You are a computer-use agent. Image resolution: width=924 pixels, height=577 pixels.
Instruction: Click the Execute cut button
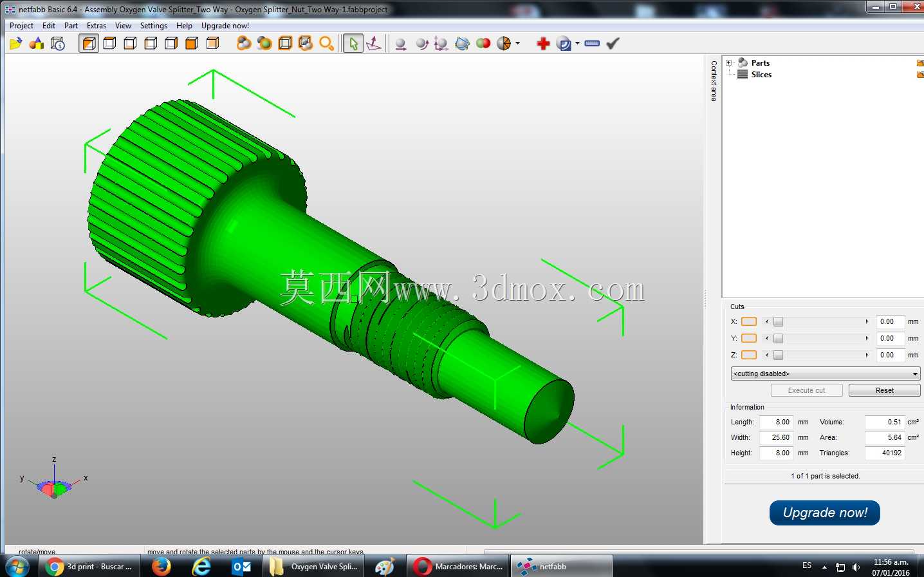(x=807, y=390)
